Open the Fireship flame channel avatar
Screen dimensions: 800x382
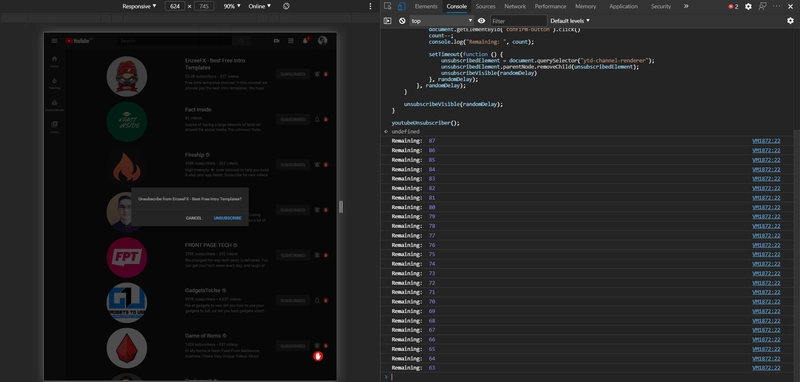(x=127, y=167)
